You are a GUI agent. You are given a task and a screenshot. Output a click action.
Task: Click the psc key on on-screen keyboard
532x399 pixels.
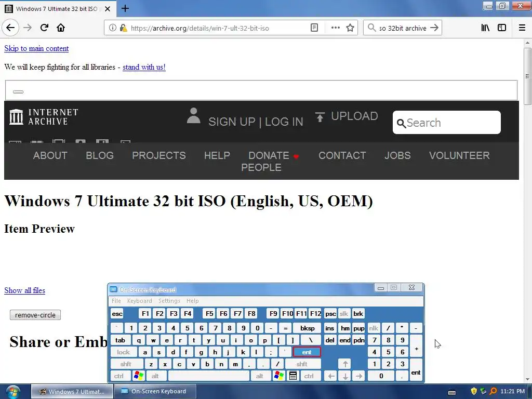(x=330, y=314)
